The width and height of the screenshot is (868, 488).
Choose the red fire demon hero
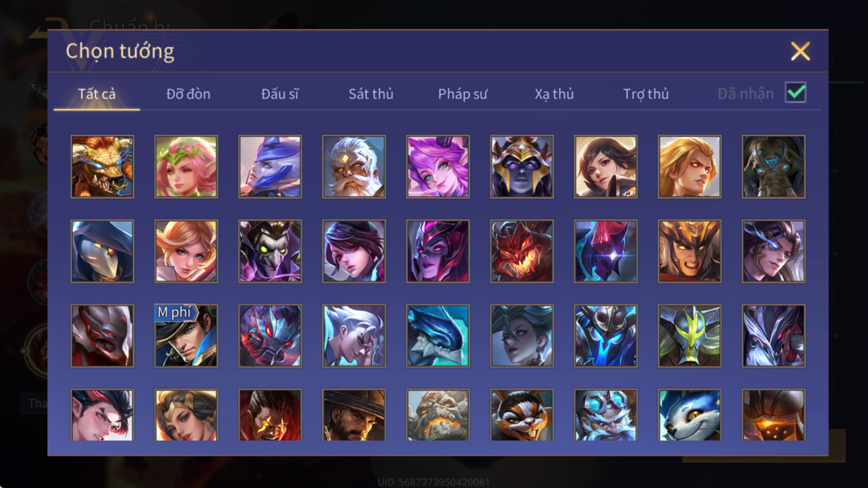(522, 251)
